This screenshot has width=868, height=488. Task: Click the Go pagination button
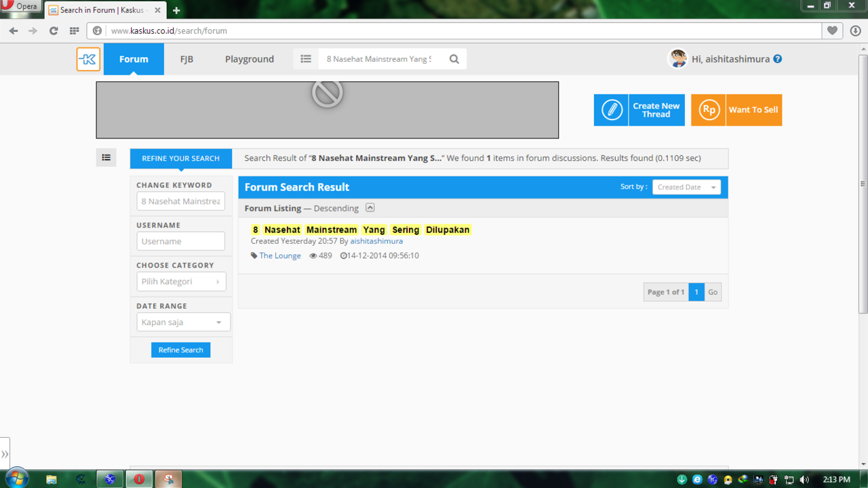coord(713,292)
